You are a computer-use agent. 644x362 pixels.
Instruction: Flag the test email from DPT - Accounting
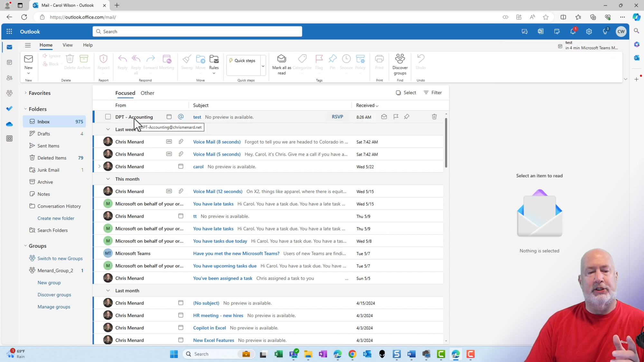(396, 117)
